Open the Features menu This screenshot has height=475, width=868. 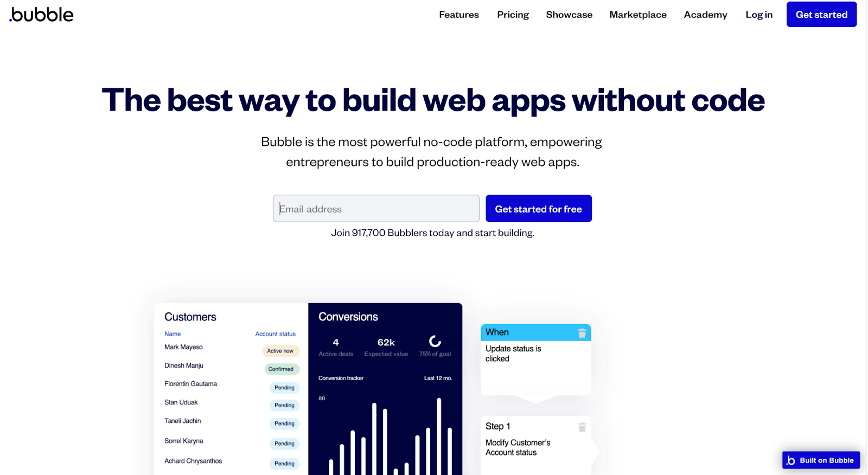pos(459,15)
